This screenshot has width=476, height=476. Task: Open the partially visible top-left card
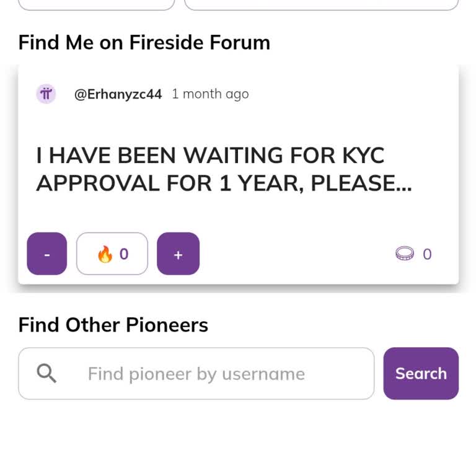point(97,5)
